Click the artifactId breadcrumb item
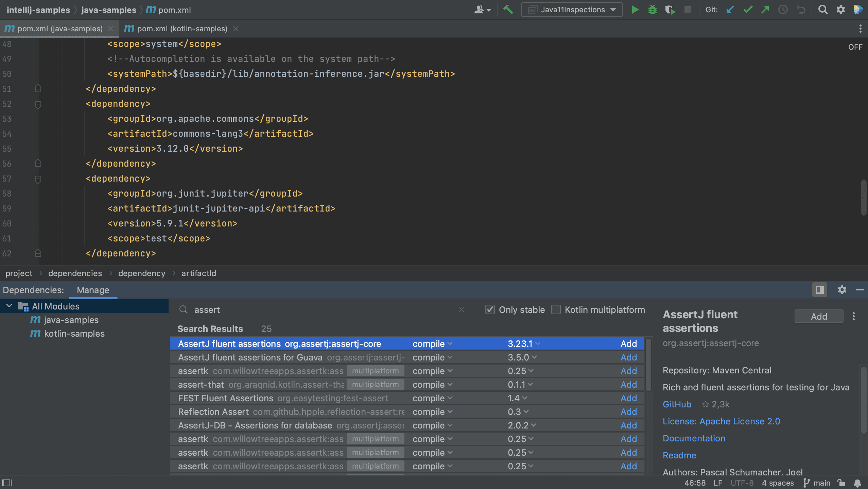868x489 pixels. click(x=198, y=273)
